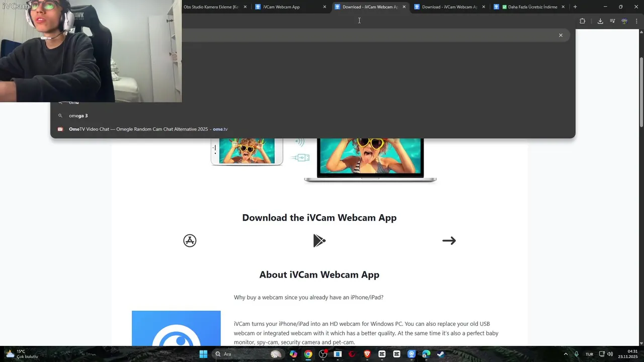Select the 'omega 3' search suggestion
The image size is (644, 362).
pos(312,116)
